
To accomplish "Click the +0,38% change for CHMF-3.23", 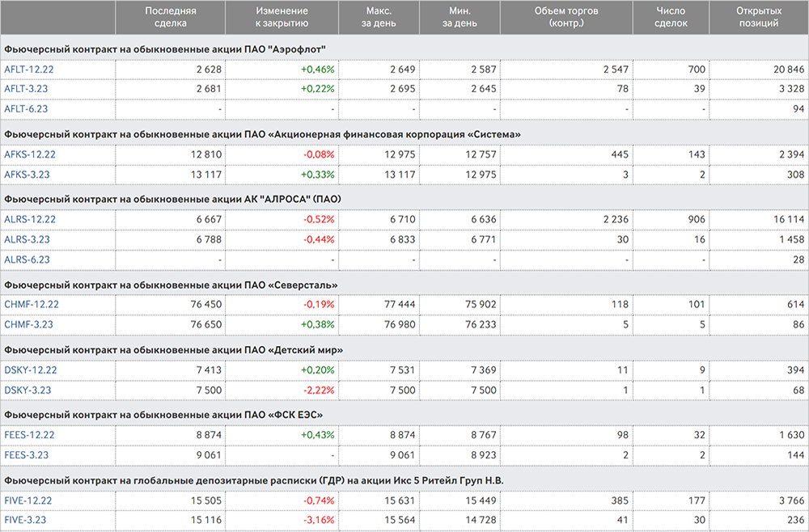I will pyautogui.click(x=318, y=325).
